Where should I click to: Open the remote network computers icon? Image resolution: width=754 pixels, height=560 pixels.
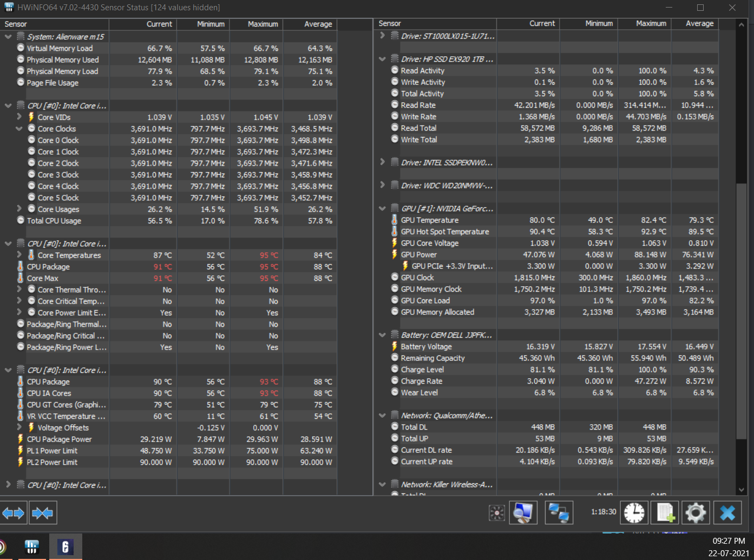[558, 512]
